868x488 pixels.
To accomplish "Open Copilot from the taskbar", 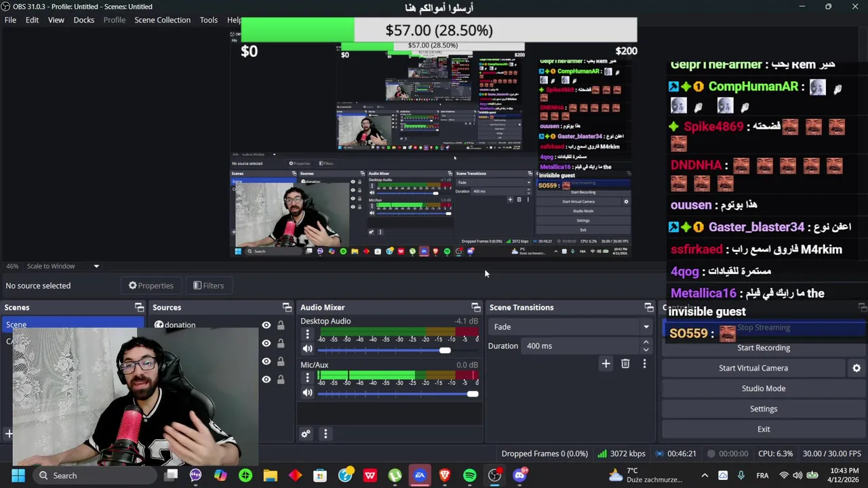I will [220, 475].
